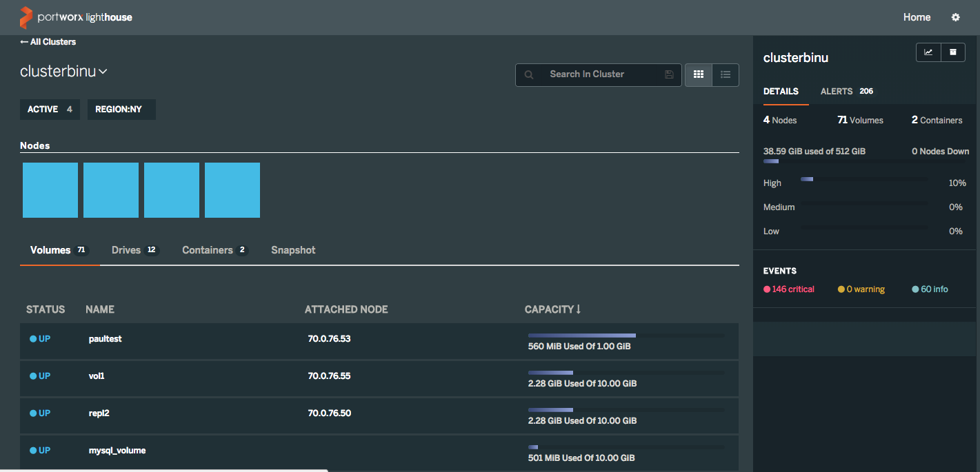The height and width of the screenshot is (472, 980).
Task: Select the first node tile
Action: (x=50, y=190)
